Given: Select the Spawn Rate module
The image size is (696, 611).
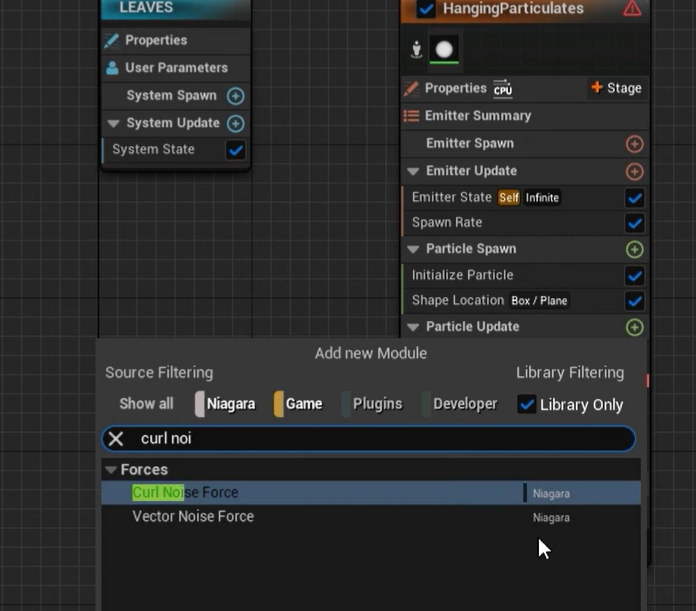Looking at the screenshot, I should point(525,223).
